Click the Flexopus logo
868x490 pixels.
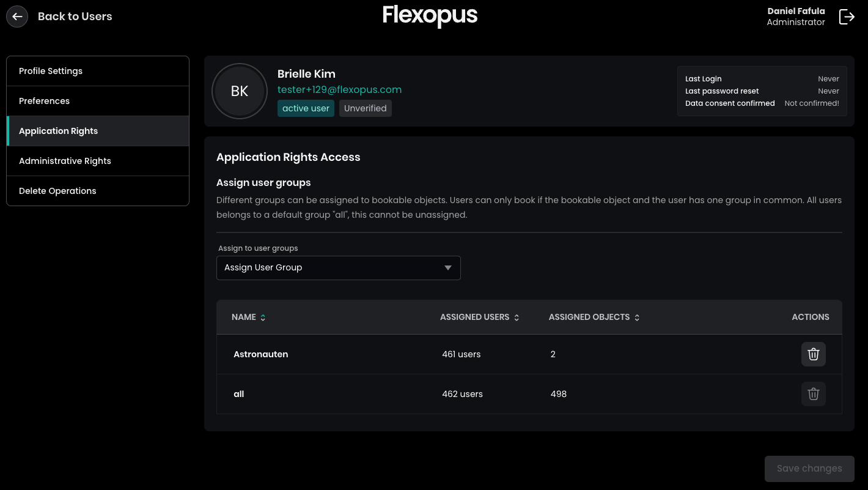tap(430, 15)
